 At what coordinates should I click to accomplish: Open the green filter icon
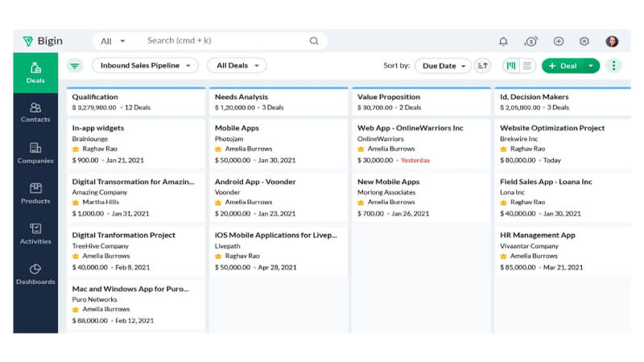75,66
